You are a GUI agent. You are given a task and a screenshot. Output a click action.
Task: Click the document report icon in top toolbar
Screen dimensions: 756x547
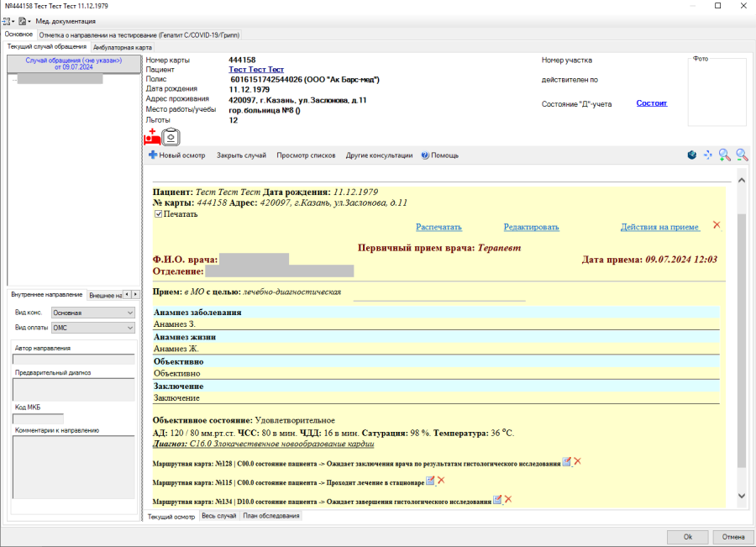(22, 21)
